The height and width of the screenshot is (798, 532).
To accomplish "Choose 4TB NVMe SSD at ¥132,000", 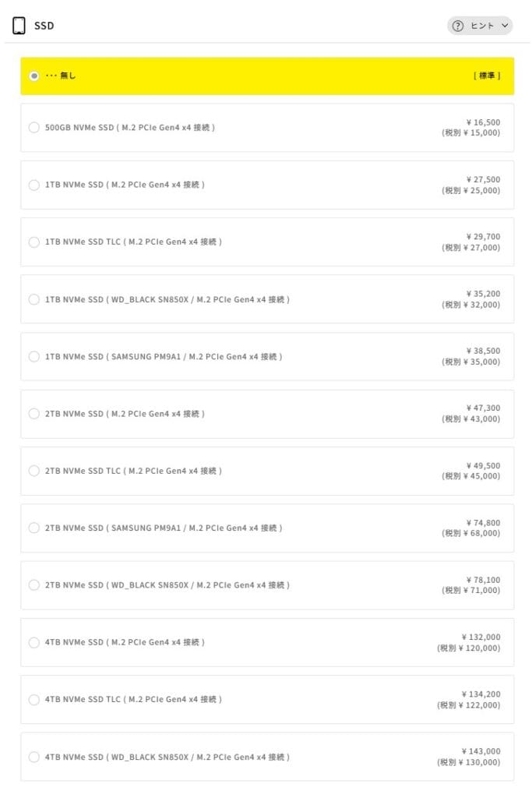I will (34, 643).
